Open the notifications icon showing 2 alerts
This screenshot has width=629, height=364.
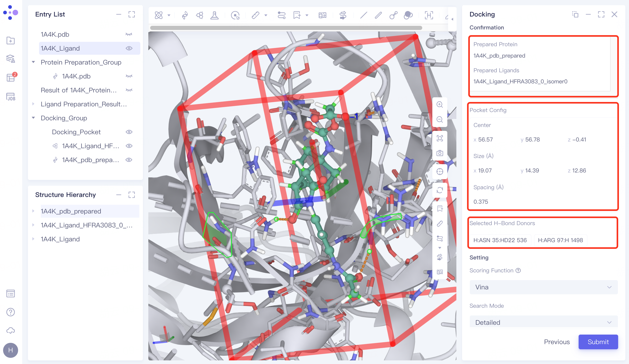[10, 77]
